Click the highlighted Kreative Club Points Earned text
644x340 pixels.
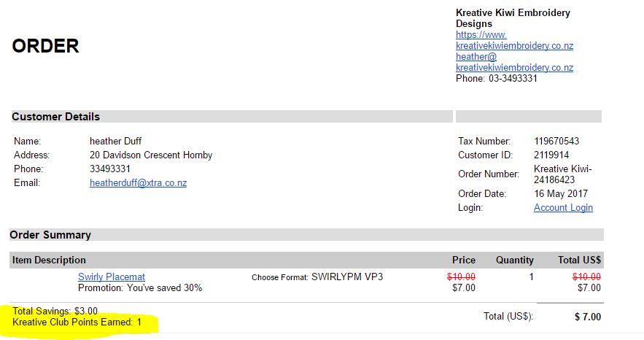click(77, 322)
